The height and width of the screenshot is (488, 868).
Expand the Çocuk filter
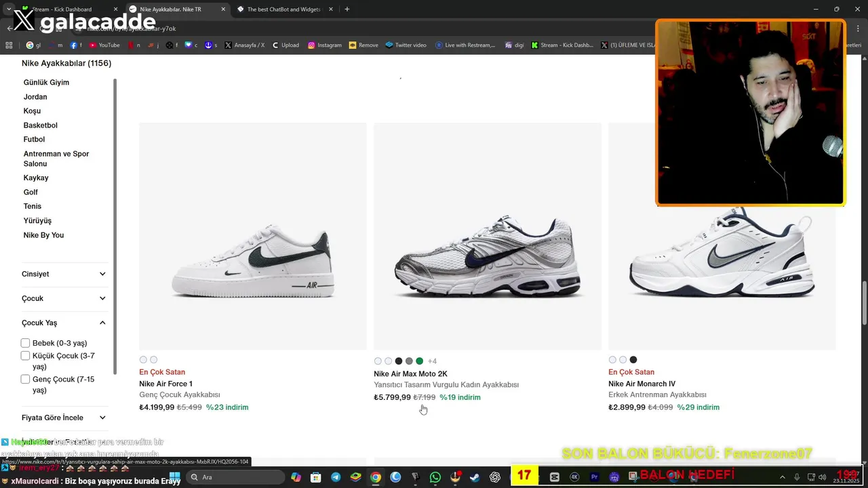(64, 298)
